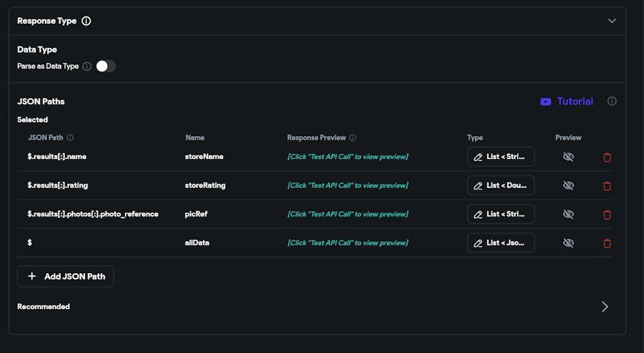Show preview for the picRef path

point(568,214)
